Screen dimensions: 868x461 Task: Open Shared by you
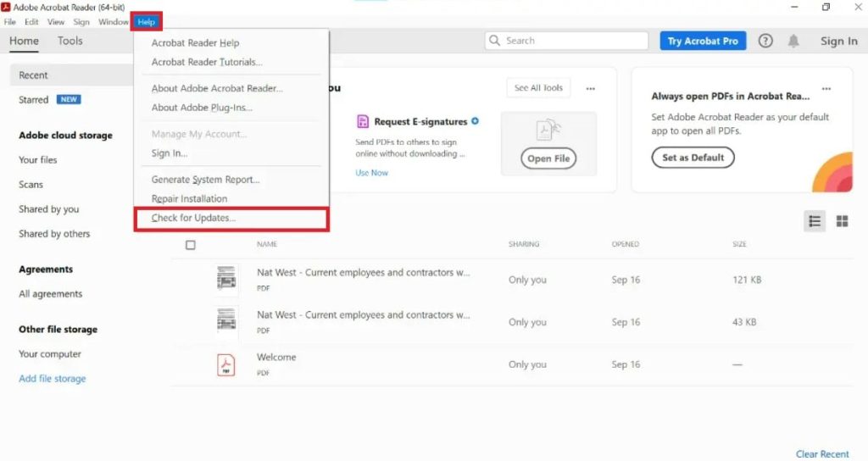tap(48, 209)
